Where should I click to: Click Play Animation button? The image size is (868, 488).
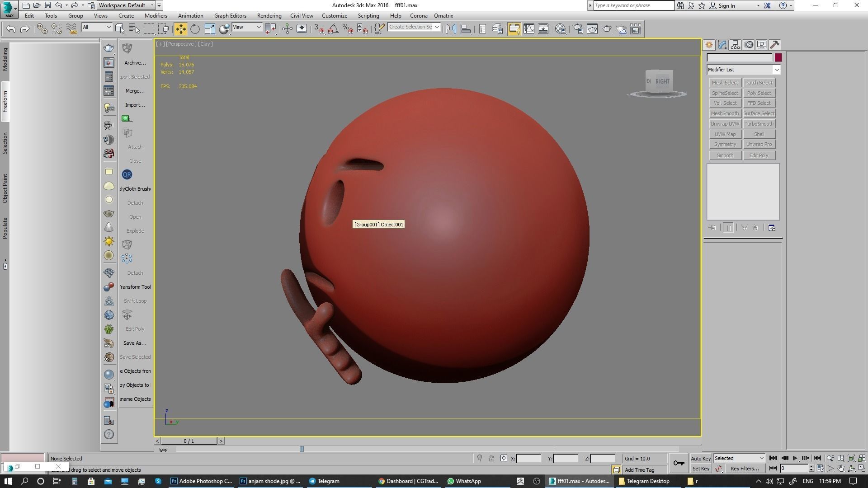[795, 458]
